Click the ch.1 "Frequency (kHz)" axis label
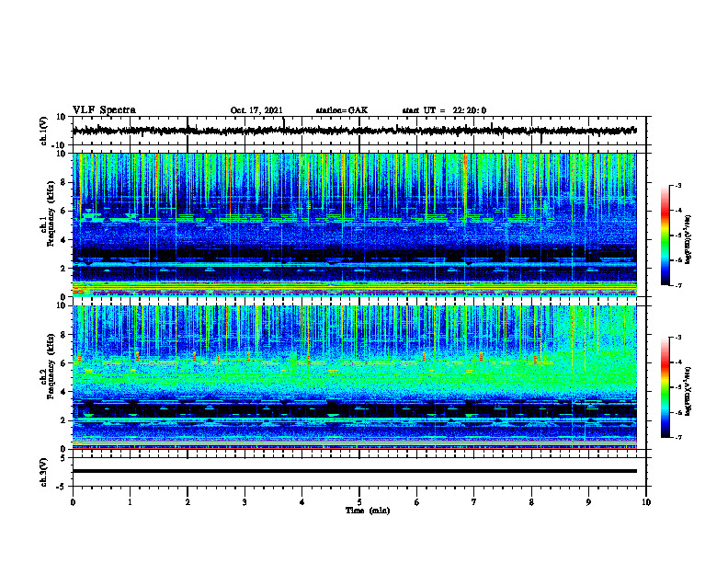 (51, 213)
